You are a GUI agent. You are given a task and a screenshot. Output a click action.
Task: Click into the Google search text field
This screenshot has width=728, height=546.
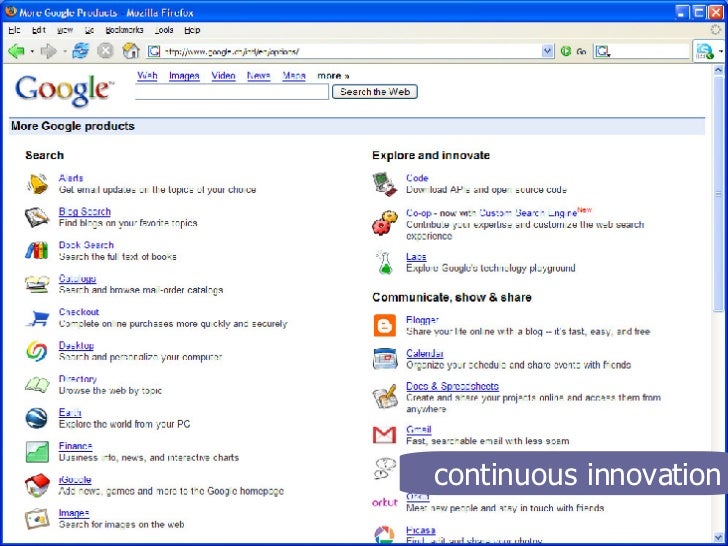coord(232,91)
